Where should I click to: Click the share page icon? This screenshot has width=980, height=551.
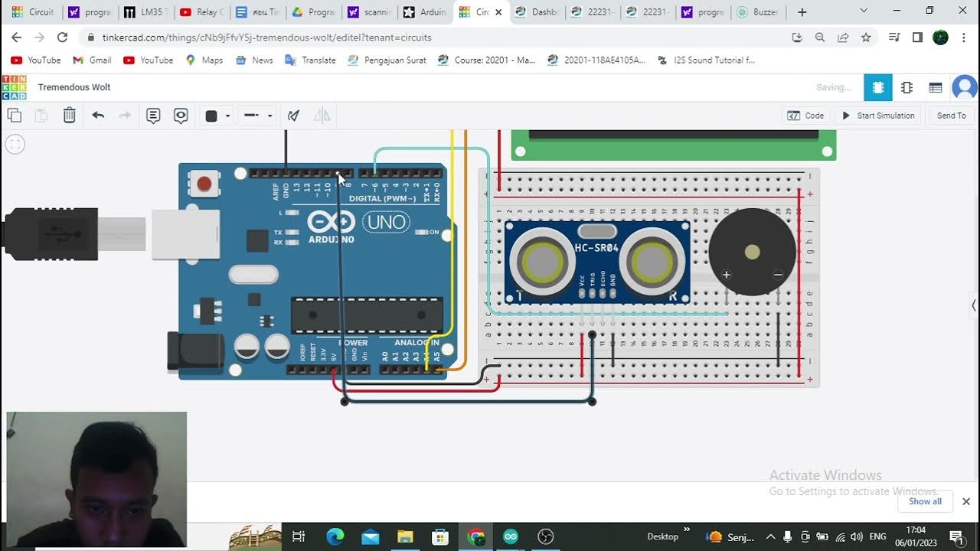pyautogui.click(x=843, y=37)
